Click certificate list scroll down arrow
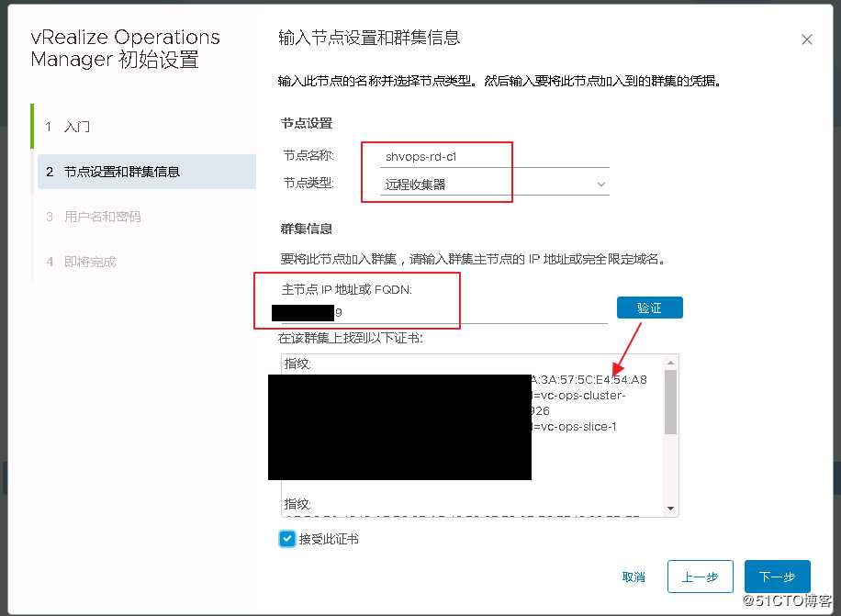Screen dimensions: 841x616 [670, 509]
